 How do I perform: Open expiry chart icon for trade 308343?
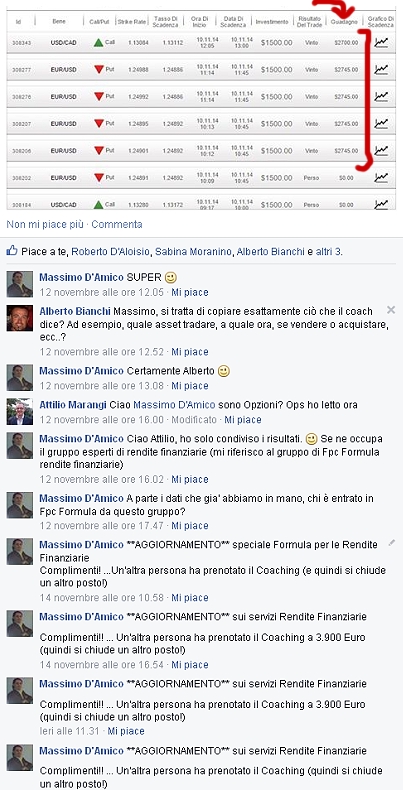point(381,43)
